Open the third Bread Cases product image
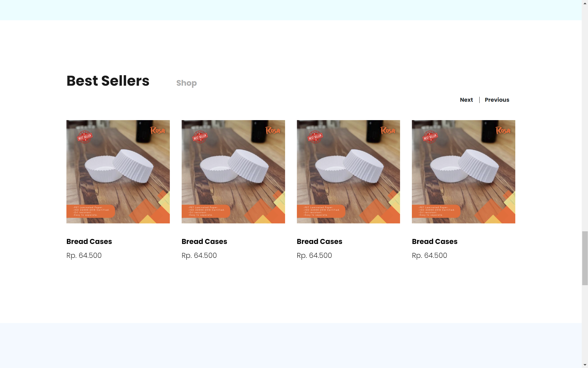This screenshot has width=588, height=368. tap(348, 172)
